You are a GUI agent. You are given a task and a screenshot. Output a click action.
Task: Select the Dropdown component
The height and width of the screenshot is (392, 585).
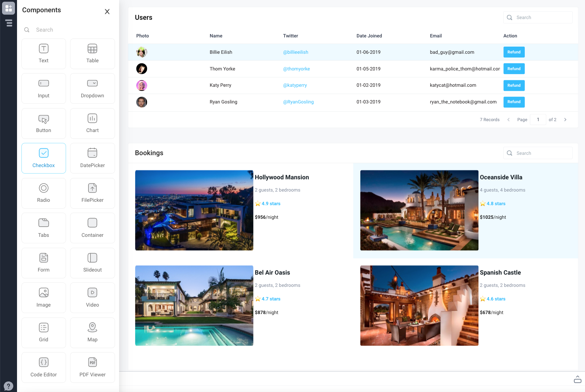[x=92, y=88]
